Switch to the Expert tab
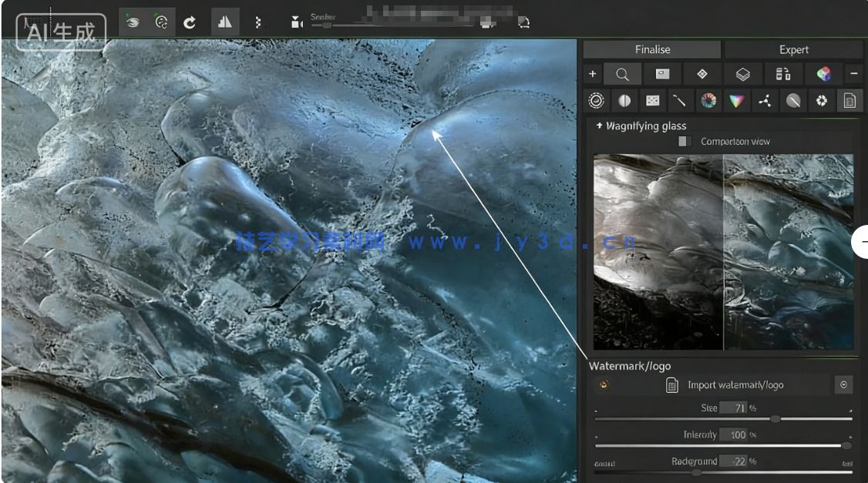 pyautogui.click(x=793, y=49)
